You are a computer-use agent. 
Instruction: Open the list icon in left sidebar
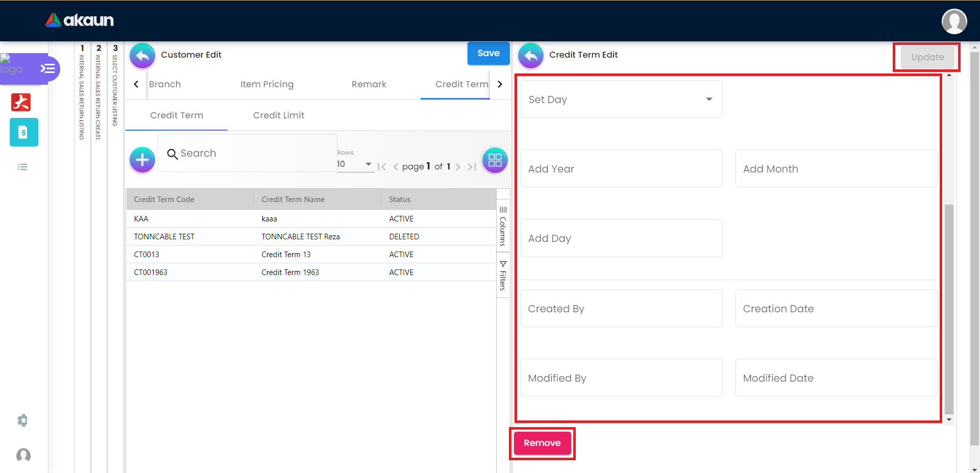tap(22, 167)
